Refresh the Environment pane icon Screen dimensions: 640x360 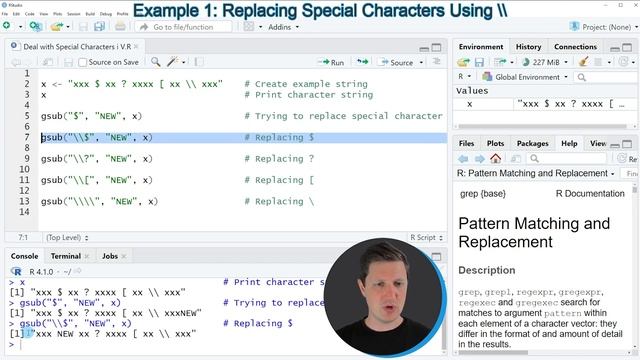pos(623,62)
